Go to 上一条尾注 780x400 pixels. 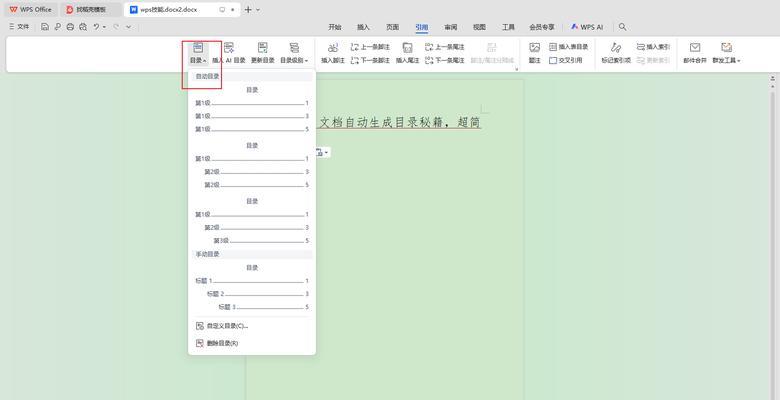[445, 47]
